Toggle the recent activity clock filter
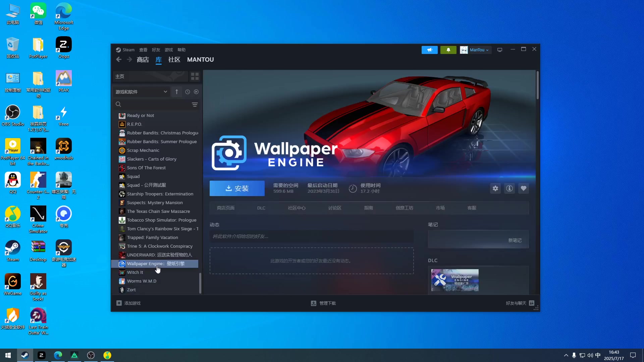 pos(187,92)
